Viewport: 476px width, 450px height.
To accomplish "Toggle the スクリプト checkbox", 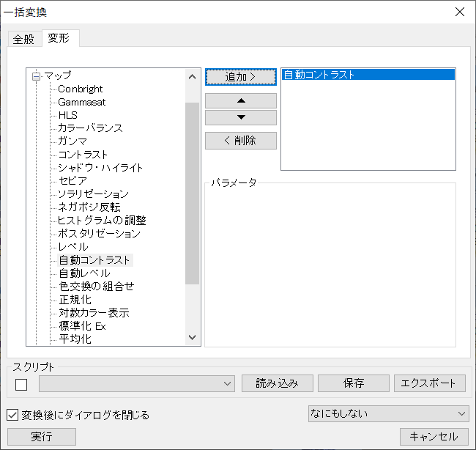I will (x=21, y=384).
